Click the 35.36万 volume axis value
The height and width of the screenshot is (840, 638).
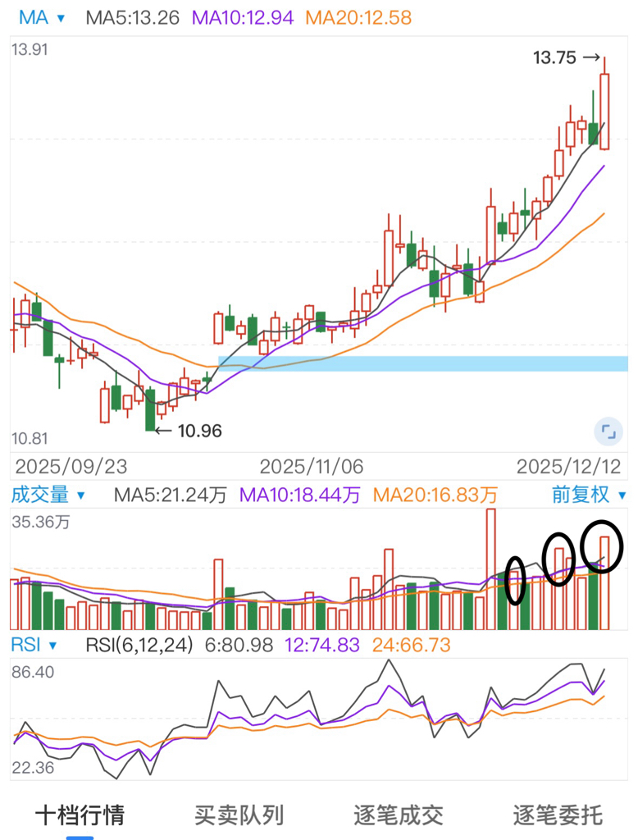[41, 522]
